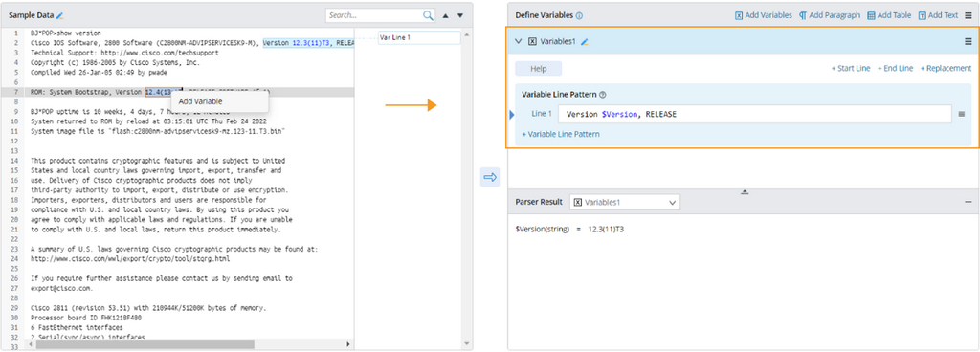Click the help icon beside Variable Line Pattern
The width and height of the screenshot is (980, 352).
coord(603,95)
